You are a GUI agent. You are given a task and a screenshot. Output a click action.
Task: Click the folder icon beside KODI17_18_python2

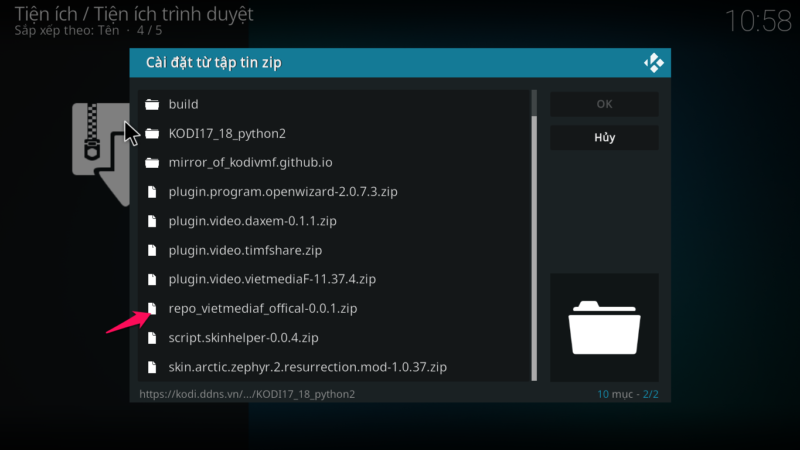[152, 133]
